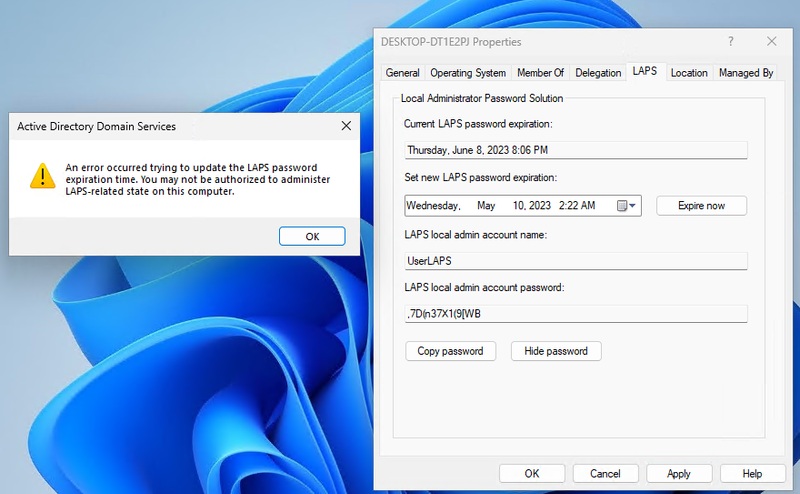This screenshot has width=800, height=494.
Task: Click the 'Set new LAPS password expiration' label
Action: pos(481,178)
